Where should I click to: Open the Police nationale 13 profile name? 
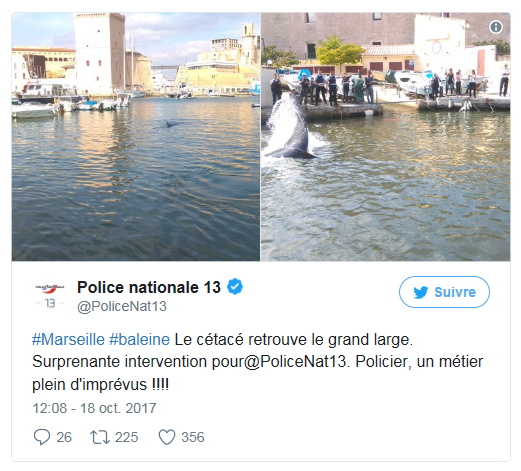[x=149, y=287]
